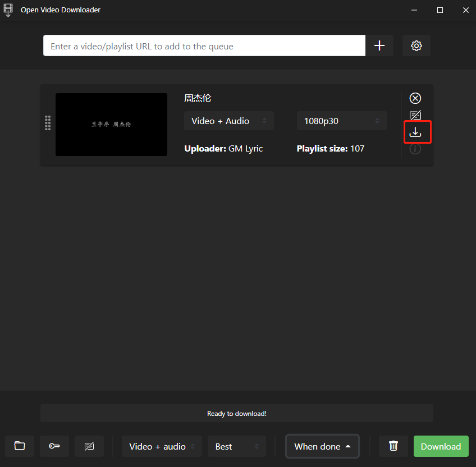The image size is (476, 467).
Task: Toggle the global subtitles button in bottom bar
Action: click(x=89, y=446)
